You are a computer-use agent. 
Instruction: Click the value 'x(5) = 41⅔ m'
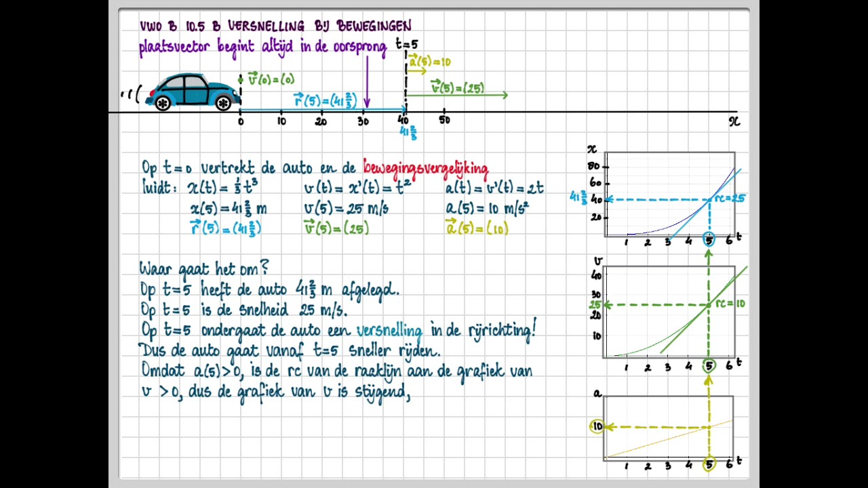pos(229,208)
